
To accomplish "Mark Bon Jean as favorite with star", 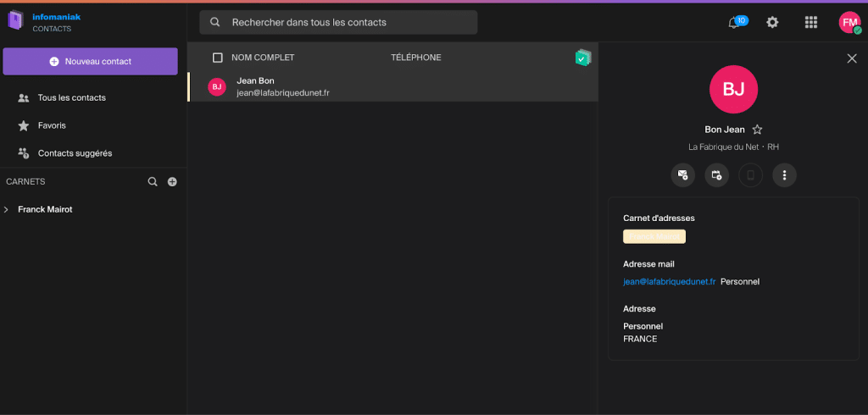I will click(x=758, y=130).
